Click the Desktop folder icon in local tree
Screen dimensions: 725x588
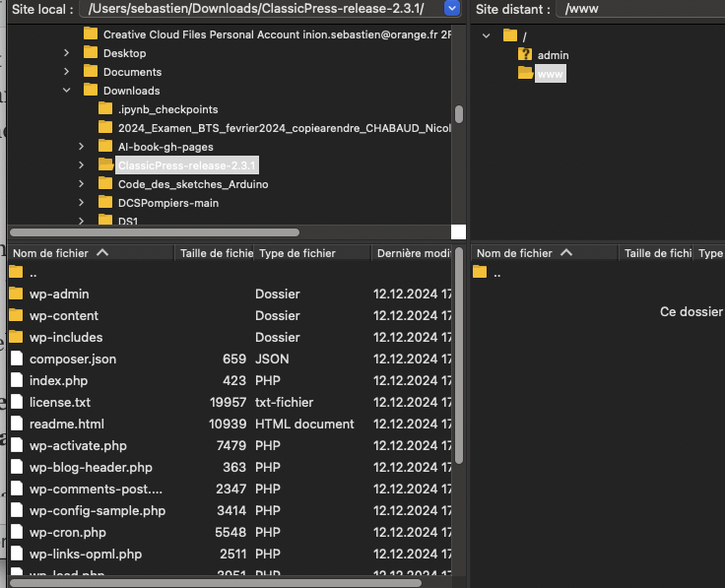point(91,53)
